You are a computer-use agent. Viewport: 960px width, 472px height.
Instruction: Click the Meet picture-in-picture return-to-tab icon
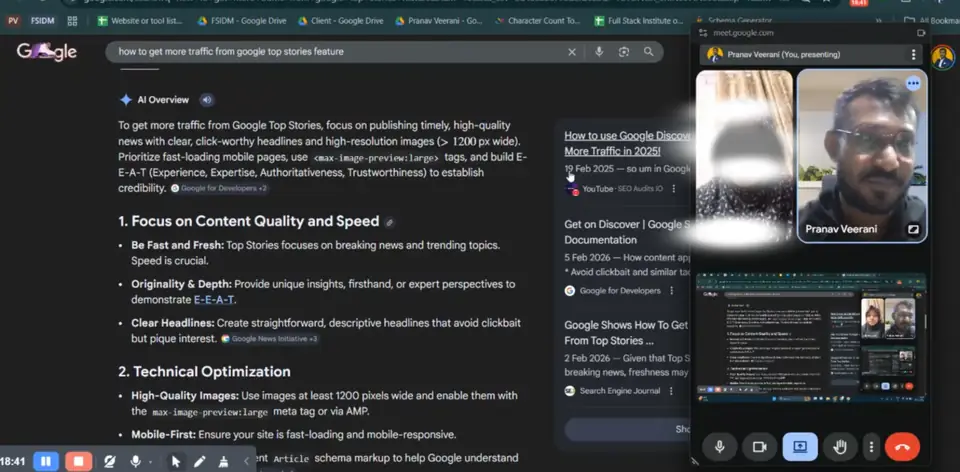coord(921,33)
